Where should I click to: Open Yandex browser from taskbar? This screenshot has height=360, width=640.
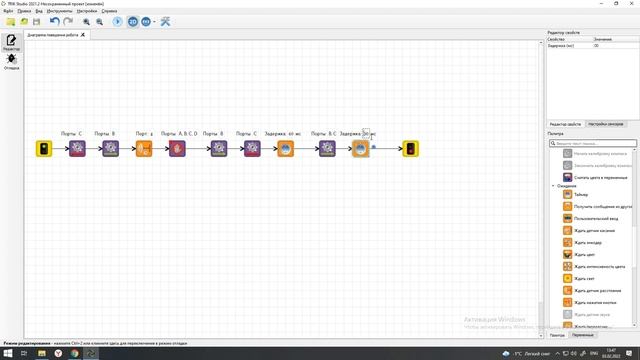coord(58,353)
